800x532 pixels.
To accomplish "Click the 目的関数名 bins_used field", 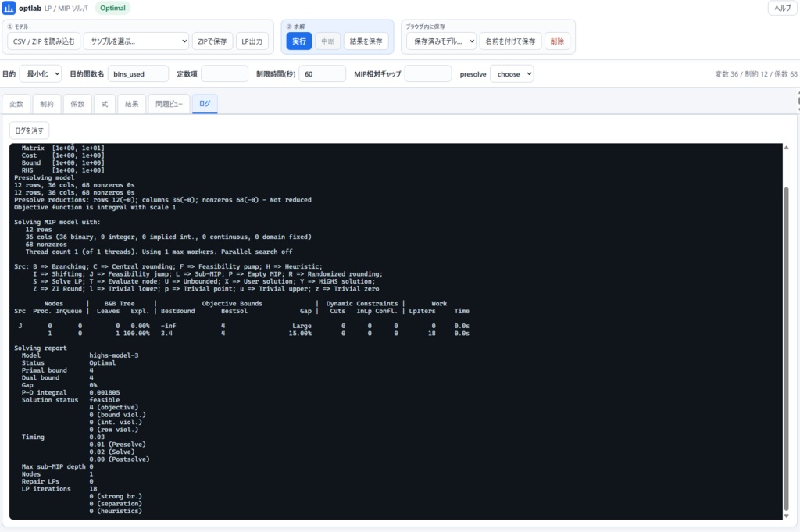I will (x=137, y=74).
